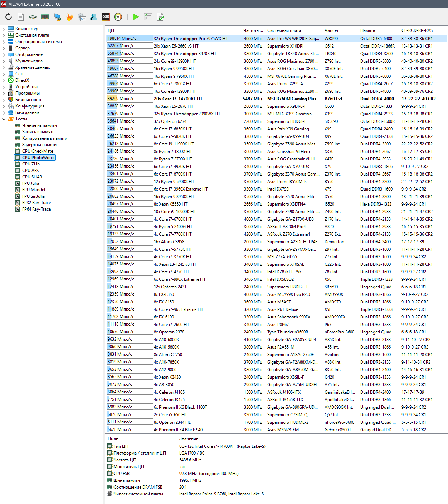Select FPU Mandel benchmark icon

pyautogui.click(x=17, y=190)
